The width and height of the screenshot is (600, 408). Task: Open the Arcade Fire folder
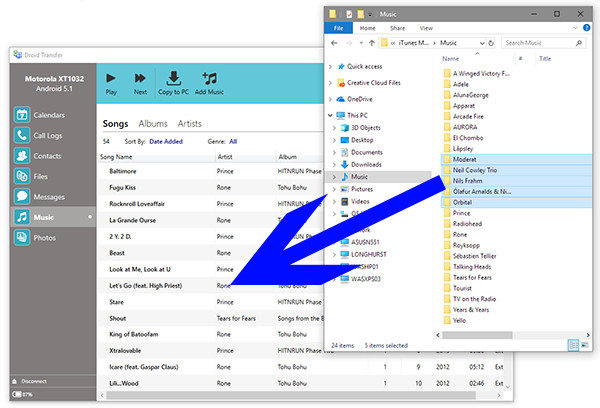[x=468, y=116]
